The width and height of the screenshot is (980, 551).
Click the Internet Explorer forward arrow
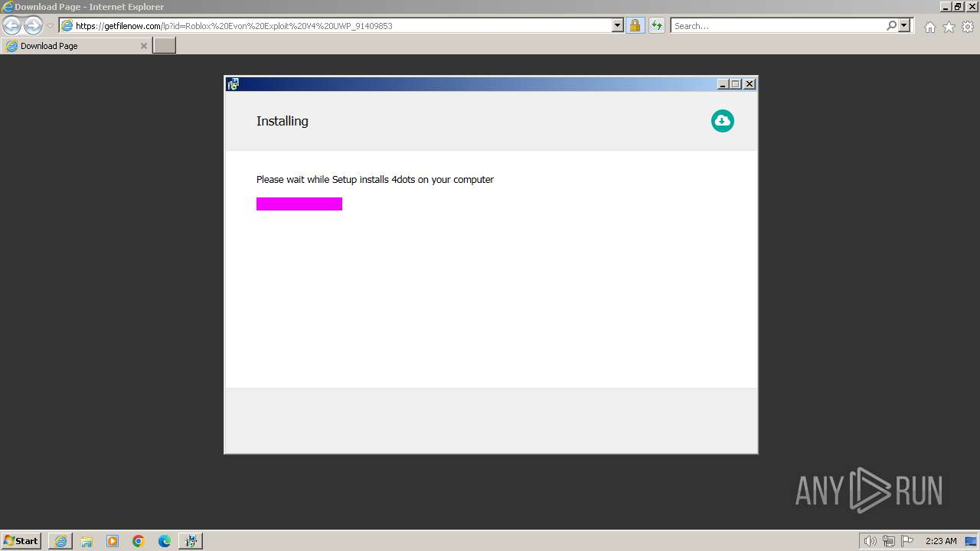33,26
